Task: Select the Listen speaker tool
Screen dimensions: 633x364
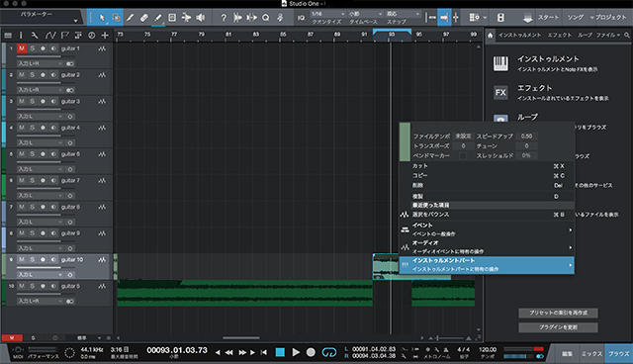Action: point(200,18)
